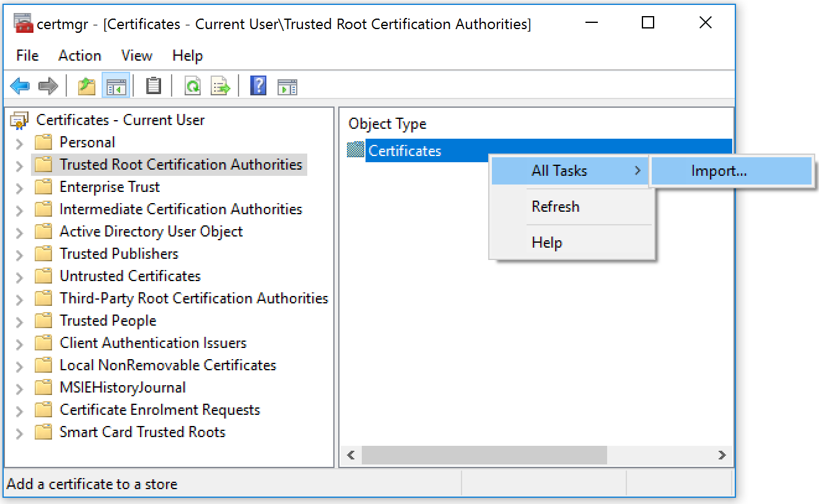
Task: Click the horizontal scrollbar right arrow
Action: pos(722,455)
